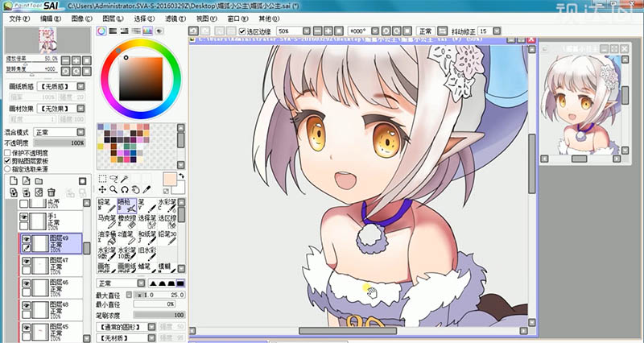Select the flattest brush edge shape
644x343 pixels.
(180, 283)
